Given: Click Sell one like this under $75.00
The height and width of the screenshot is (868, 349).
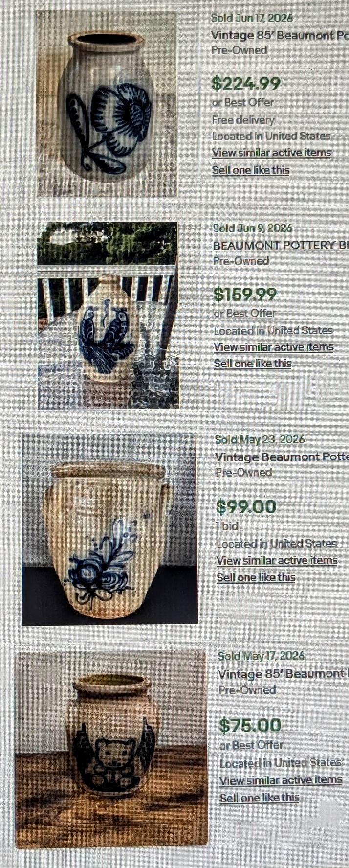Looking at the screenshot, I should coord(259,798).
